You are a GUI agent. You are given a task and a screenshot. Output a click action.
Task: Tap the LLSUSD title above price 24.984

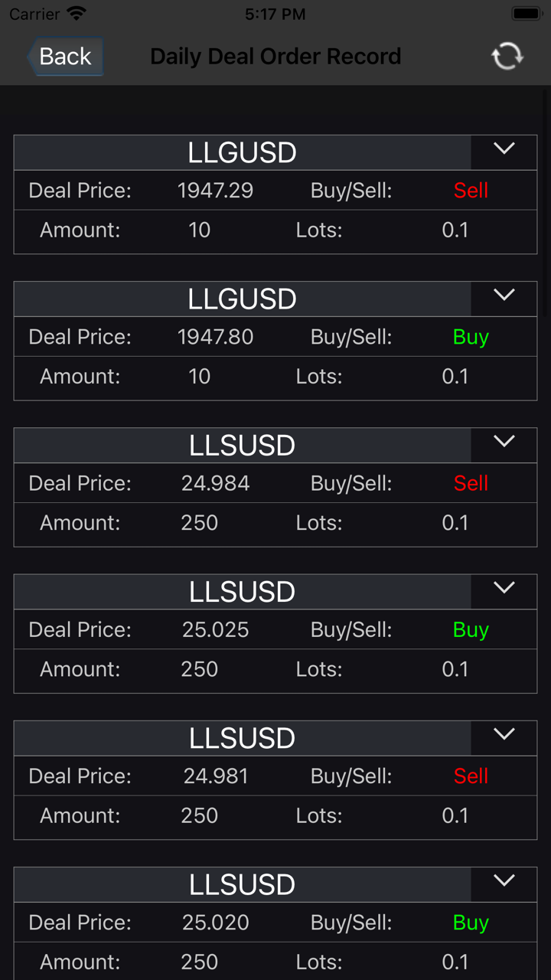(x=242, y=446)
